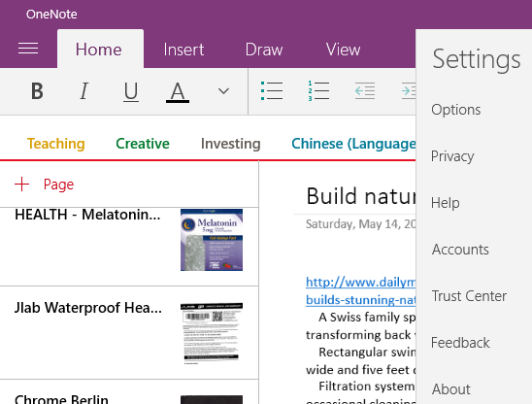Switch to the Insert tab
This screenshot has height=404, width=532.
pos(183,50)
